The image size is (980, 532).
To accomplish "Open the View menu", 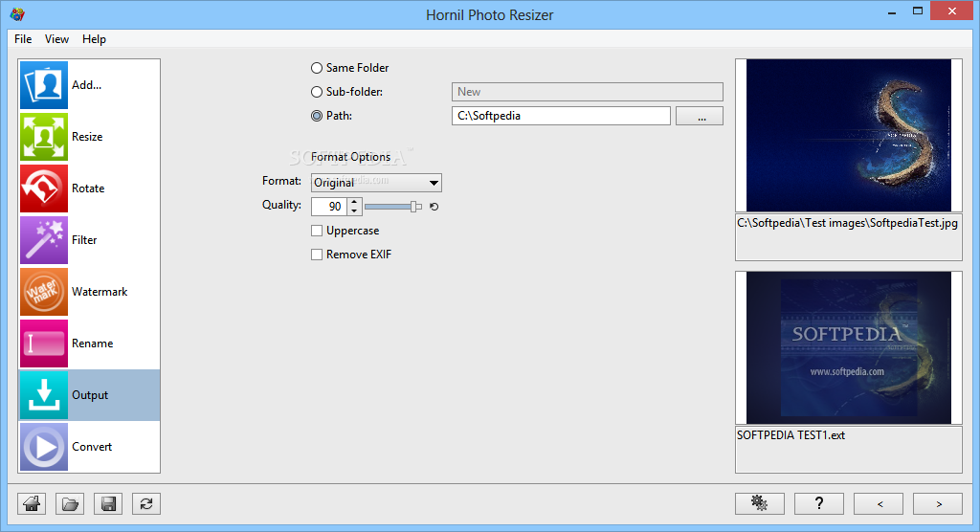I will pyautogui.click(x=56, y=39).
